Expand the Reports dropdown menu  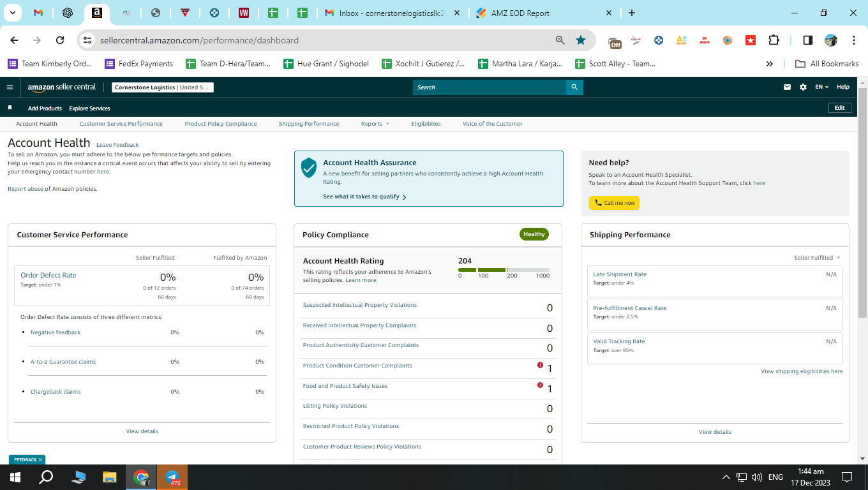375,124
